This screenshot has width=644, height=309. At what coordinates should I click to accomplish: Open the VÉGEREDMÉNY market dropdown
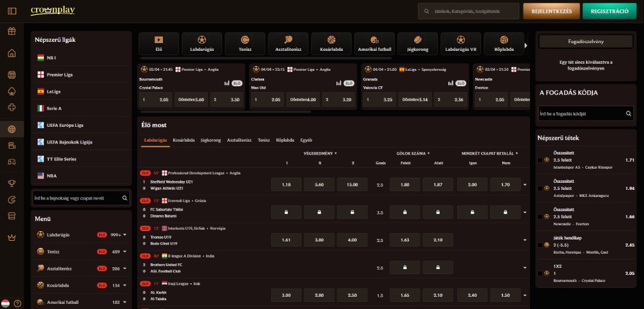pos(320,154)
